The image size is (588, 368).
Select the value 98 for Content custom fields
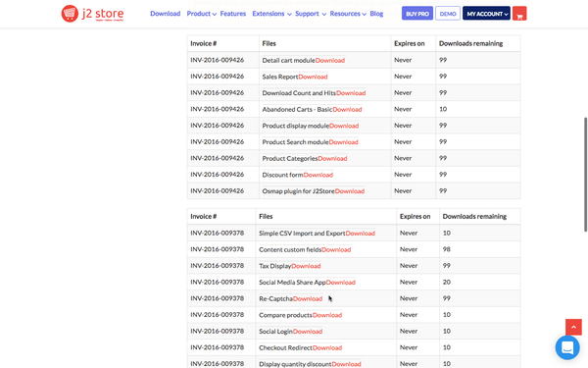[x=446, y=249]
